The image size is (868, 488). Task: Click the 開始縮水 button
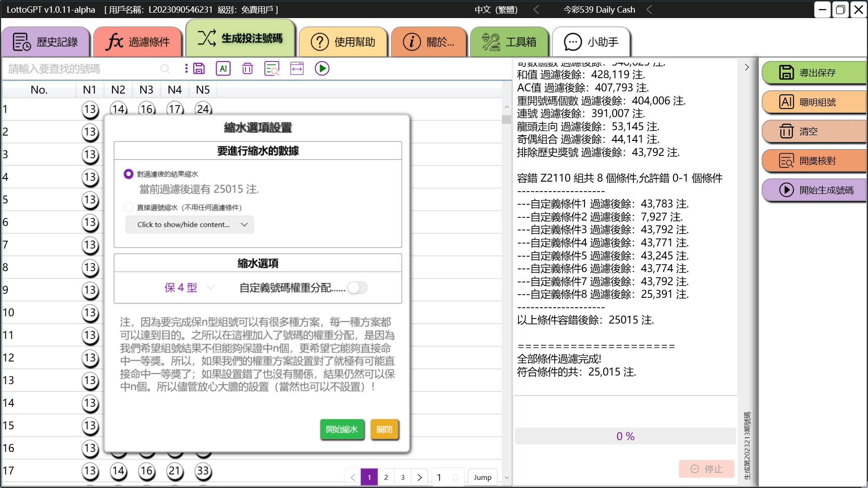pyautogui.click(x=342, y=429)
